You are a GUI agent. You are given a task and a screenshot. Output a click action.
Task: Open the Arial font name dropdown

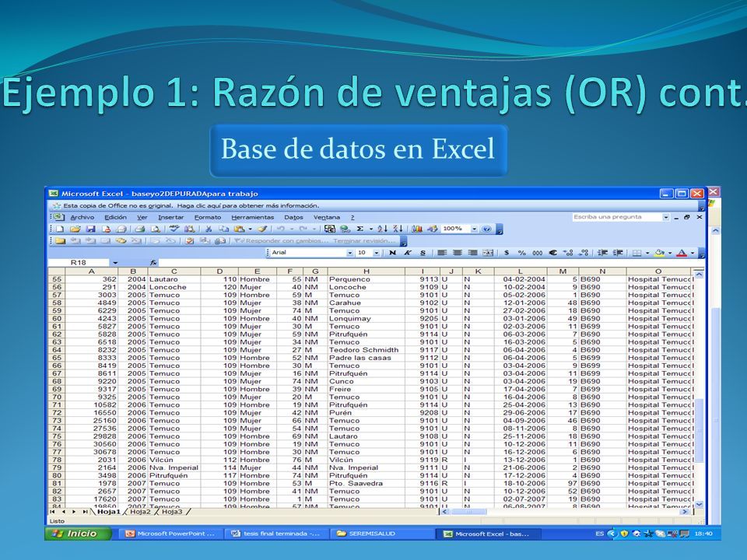[x=350, y=253]
